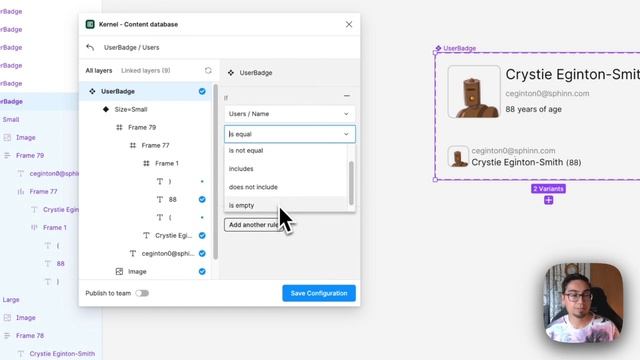Click text icon beside Crystie Egi... in plugin
Viewport: 640px width, 360px height.
pos(146,236)
